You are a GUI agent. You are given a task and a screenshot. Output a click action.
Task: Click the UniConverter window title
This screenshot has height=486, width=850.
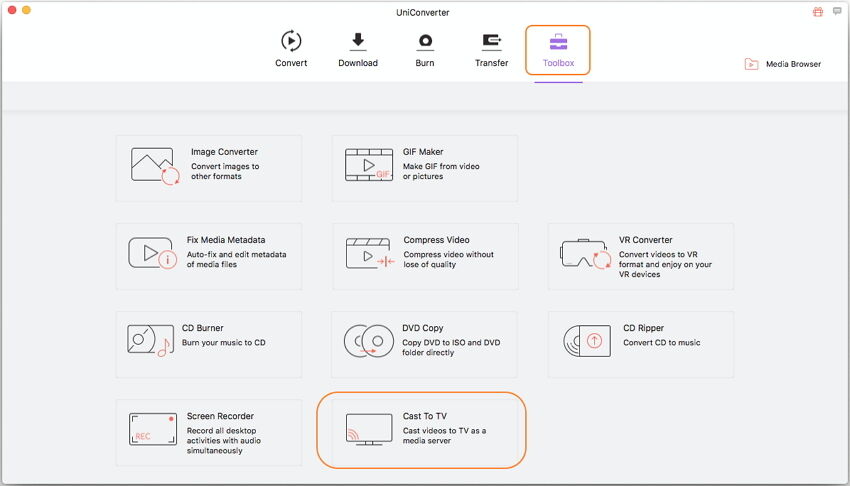pyautogui.click(x=423, y=12)
